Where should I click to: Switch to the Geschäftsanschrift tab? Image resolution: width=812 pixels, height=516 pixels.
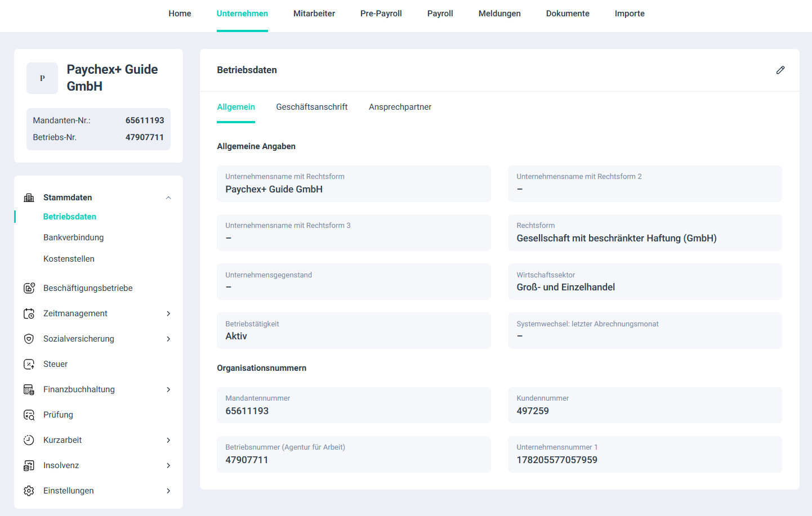pos(311,107)
